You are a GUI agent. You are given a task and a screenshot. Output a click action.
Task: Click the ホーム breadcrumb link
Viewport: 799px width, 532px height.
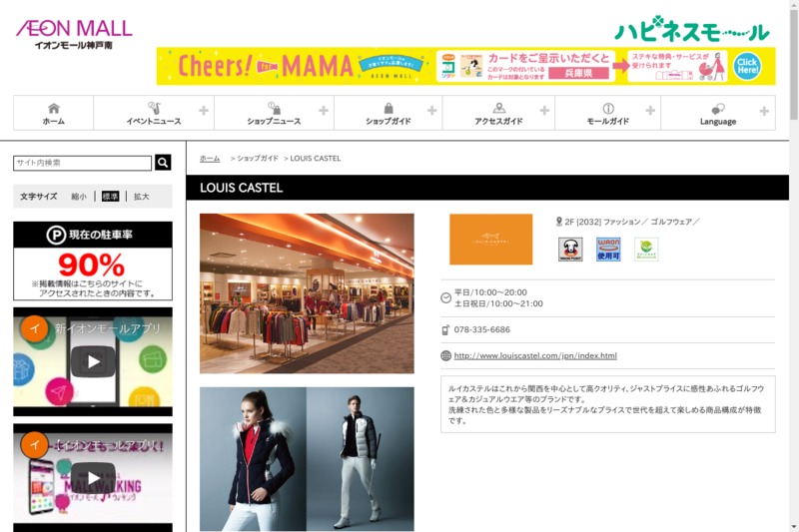(x=210, y=159)
